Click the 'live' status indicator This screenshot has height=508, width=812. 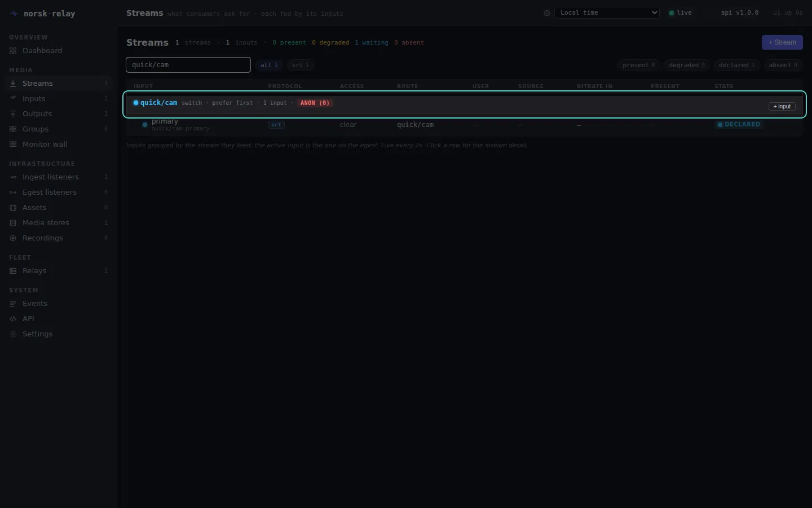[681, 13]
